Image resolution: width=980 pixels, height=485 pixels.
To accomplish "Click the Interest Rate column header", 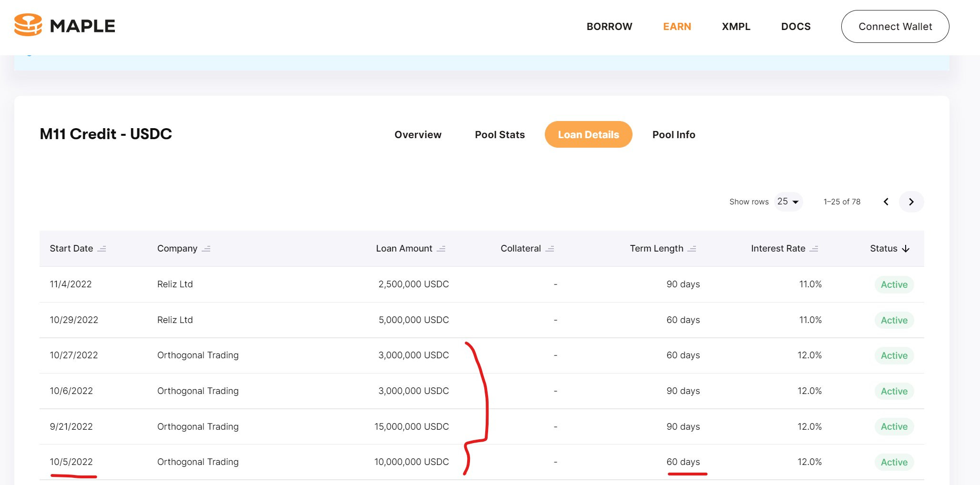I will pos(778,248).
